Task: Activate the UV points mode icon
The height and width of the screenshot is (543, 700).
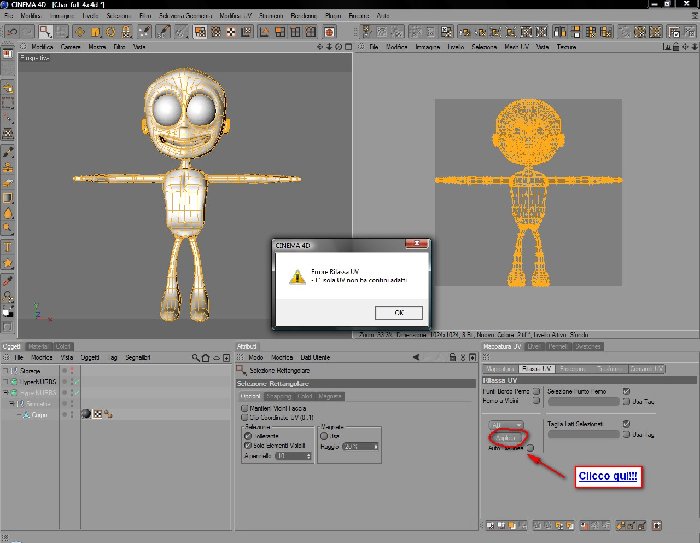Action: (x=216, y=32)
